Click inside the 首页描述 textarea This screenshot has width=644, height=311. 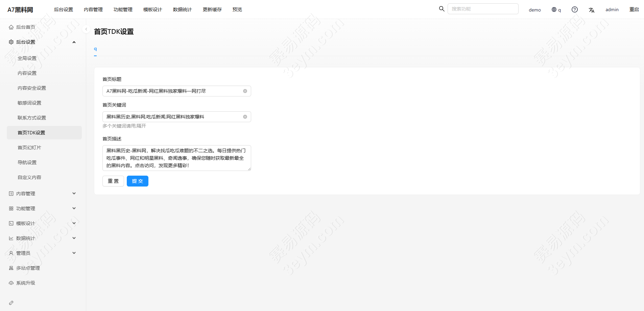176,158
